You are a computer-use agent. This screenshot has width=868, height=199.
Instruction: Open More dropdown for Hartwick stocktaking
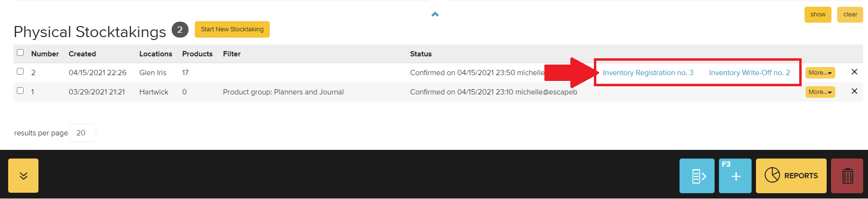[x=820, y=92]
